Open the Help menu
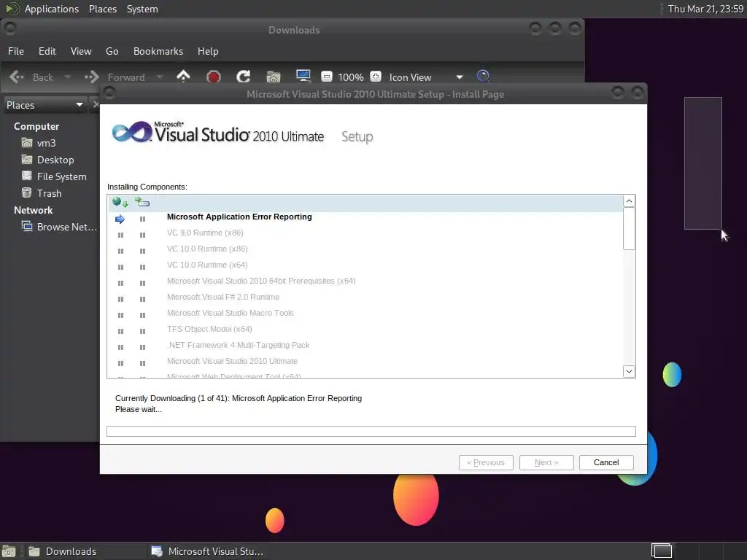747x560 pixels. 208,51
